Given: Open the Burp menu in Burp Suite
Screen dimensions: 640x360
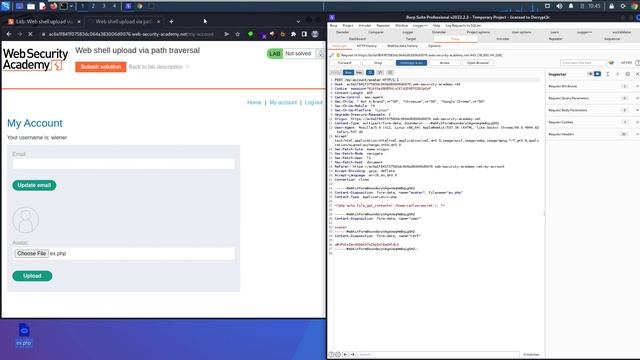Looking at the screenshot, I should (x=333, y=25).
